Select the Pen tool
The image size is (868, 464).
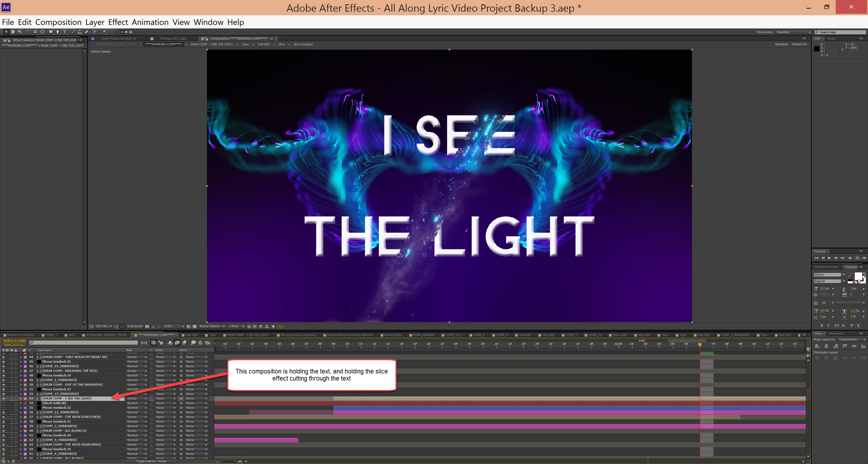(58, 32)
